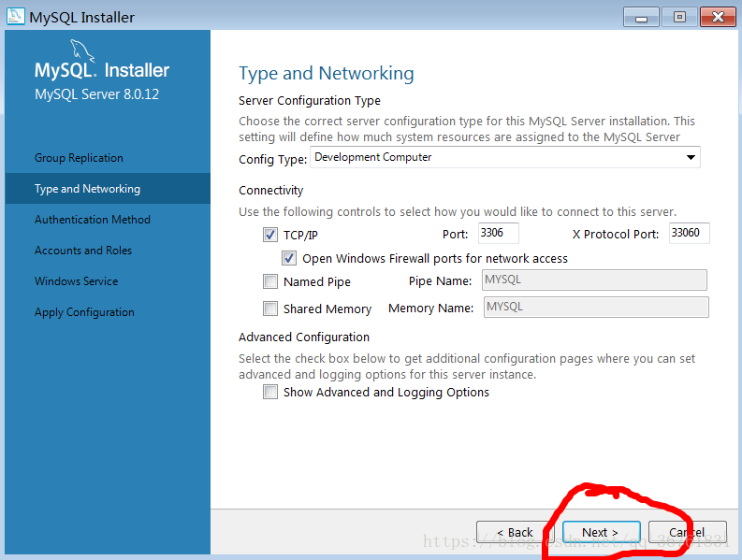Click the Config Type label
This screenshot has width=742, height=560.
pos(272,159)
